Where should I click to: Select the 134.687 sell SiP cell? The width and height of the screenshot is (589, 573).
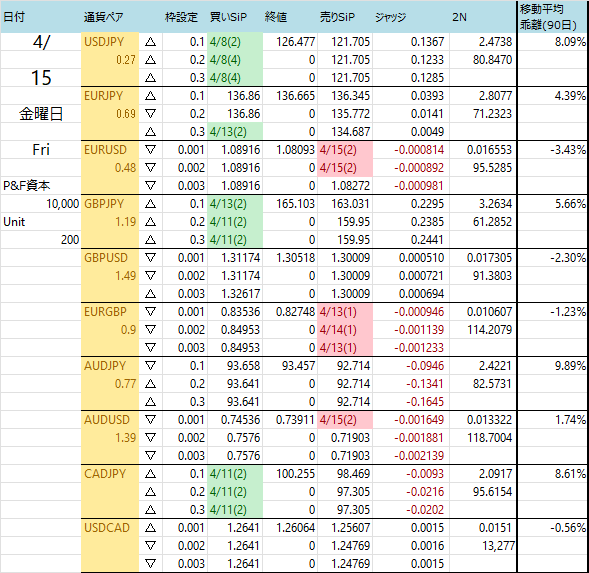(x=345, y=132)
